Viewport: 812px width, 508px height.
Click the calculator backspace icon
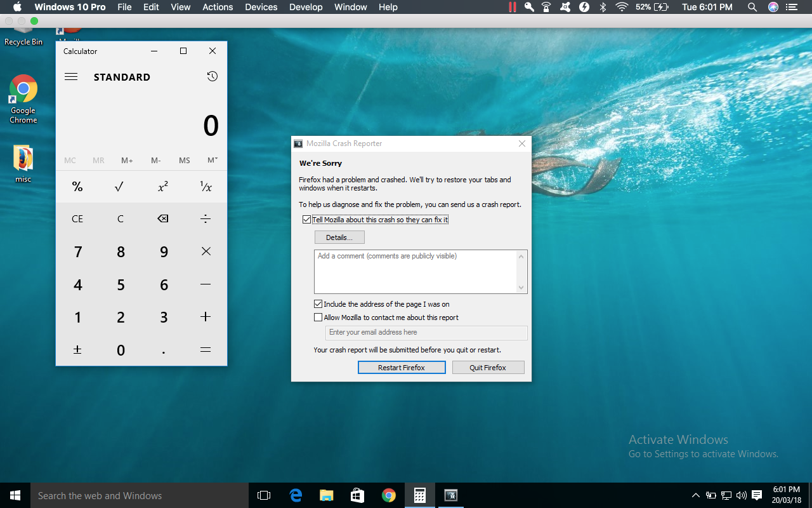pyautogui.click(x=163, y=218)
